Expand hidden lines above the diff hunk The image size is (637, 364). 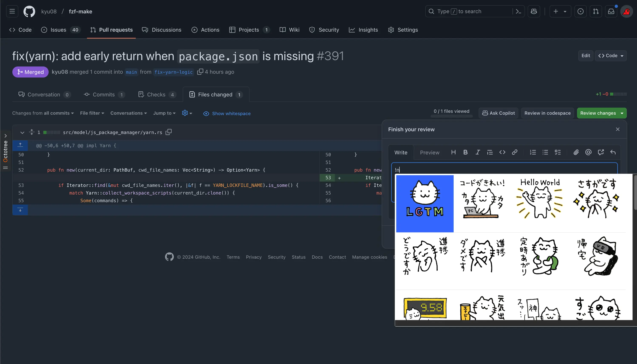pos(20,145)
